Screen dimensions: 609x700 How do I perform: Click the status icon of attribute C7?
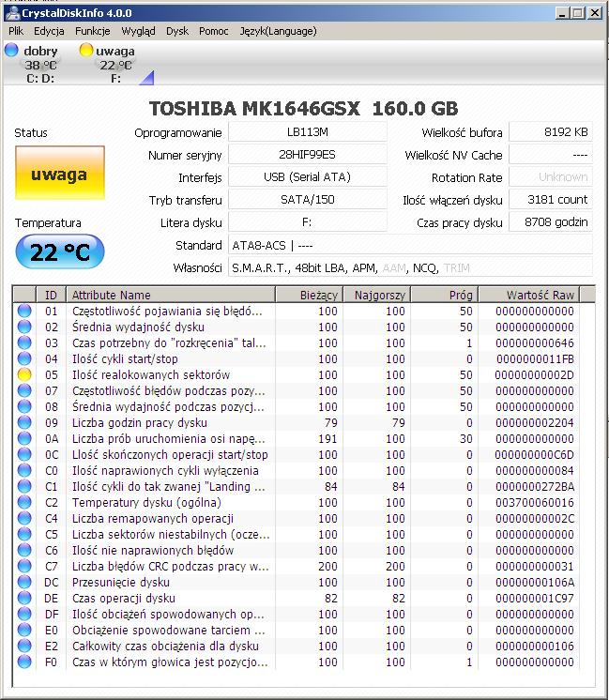coord(24,566)
